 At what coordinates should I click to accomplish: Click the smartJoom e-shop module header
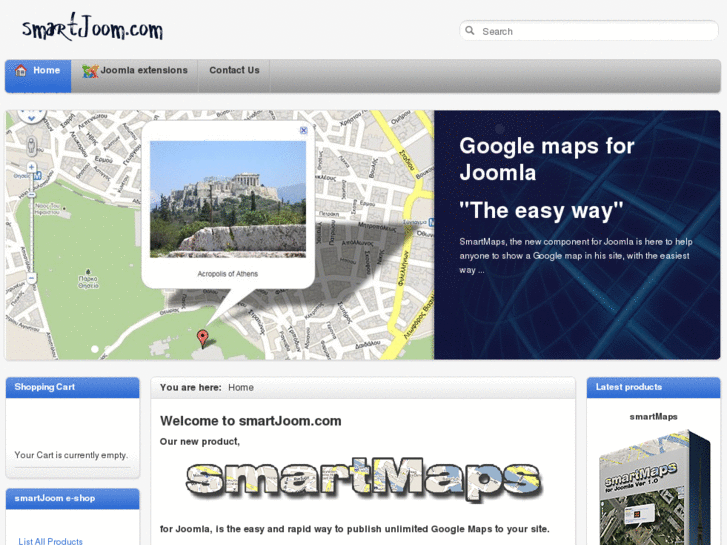pyautogui.click(x=72, y=499)
